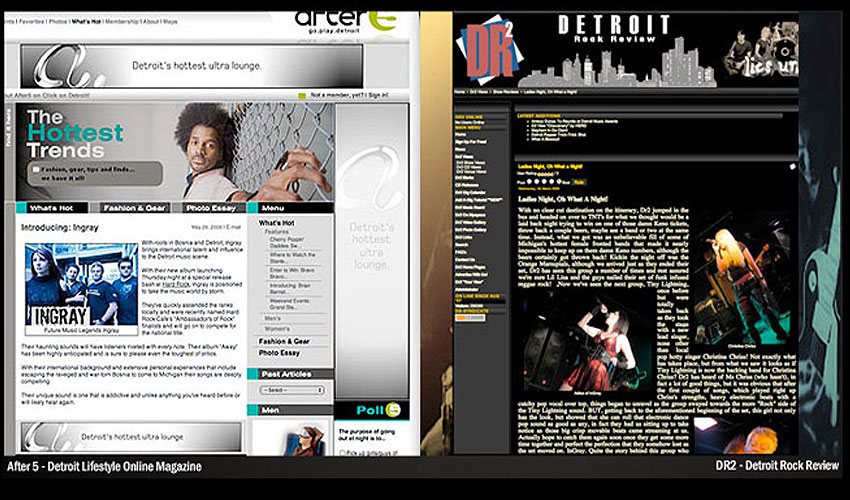
Task: Click What's Hot in sidebar Menu
Action: pyautogui.click(x=276, y=223)
